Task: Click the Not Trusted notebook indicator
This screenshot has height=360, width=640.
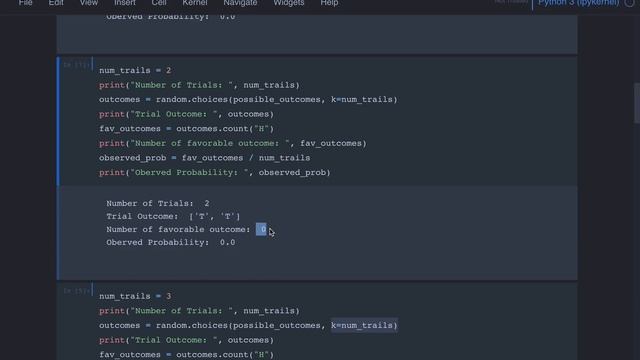Action: pyautogui.click(x=511, y=2)
